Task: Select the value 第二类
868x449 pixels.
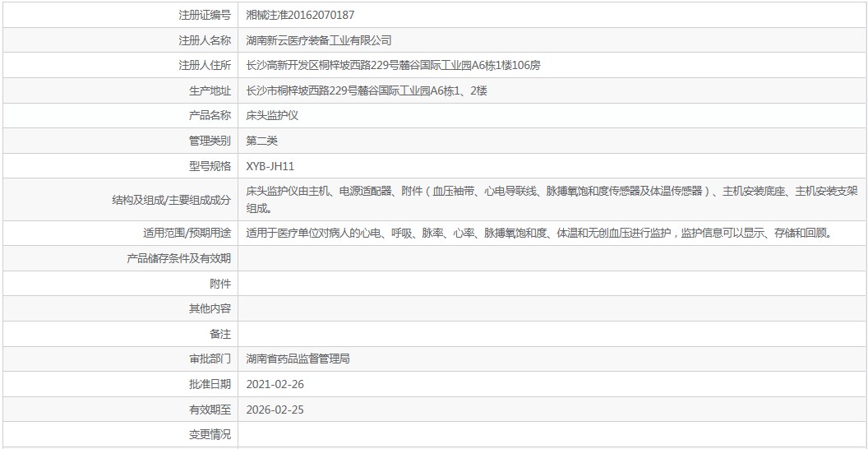Action: click(x=262, y=141)
